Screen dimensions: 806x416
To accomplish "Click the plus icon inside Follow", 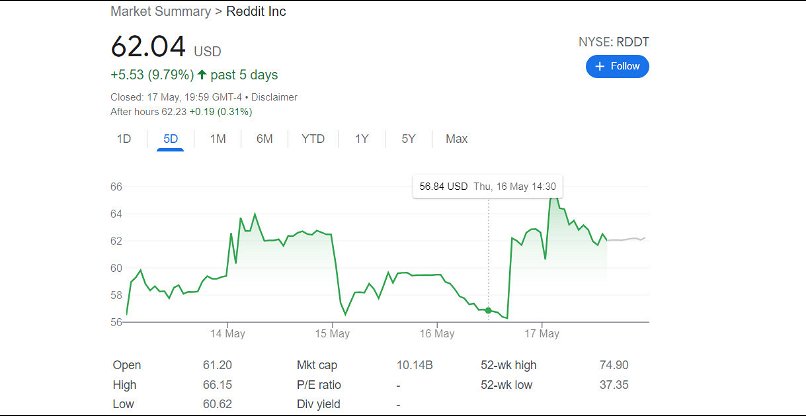I will pos(600,66).
